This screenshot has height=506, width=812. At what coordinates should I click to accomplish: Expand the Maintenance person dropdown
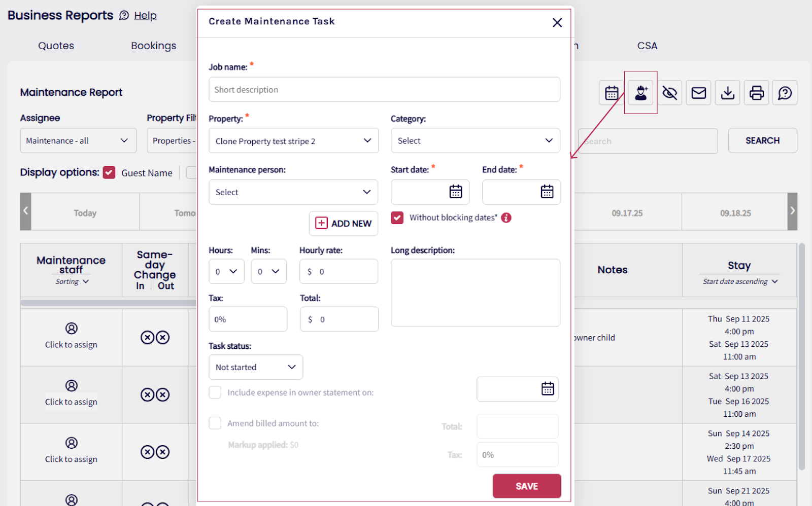[x=293, y=192]
